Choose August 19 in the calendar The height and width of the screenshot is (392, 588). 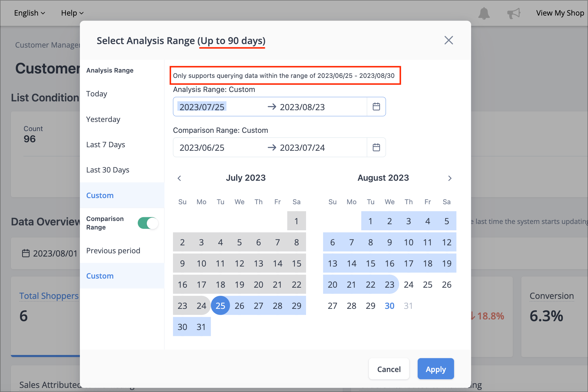point(447,263)
